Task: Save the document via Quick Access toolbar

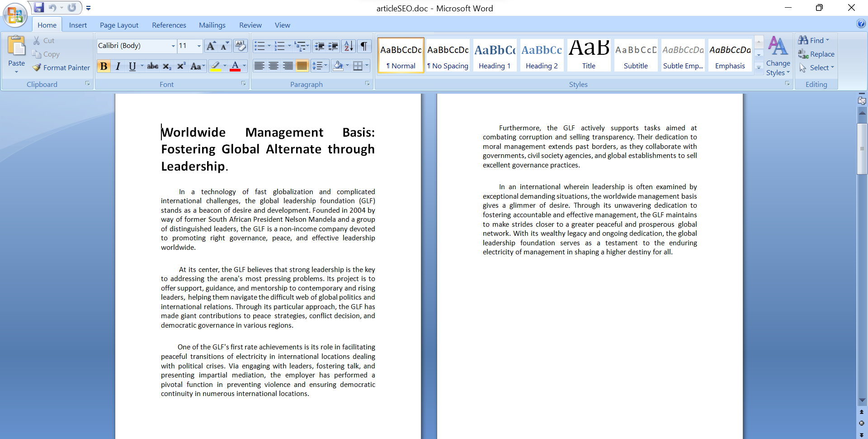Action: tap(39, 8)
